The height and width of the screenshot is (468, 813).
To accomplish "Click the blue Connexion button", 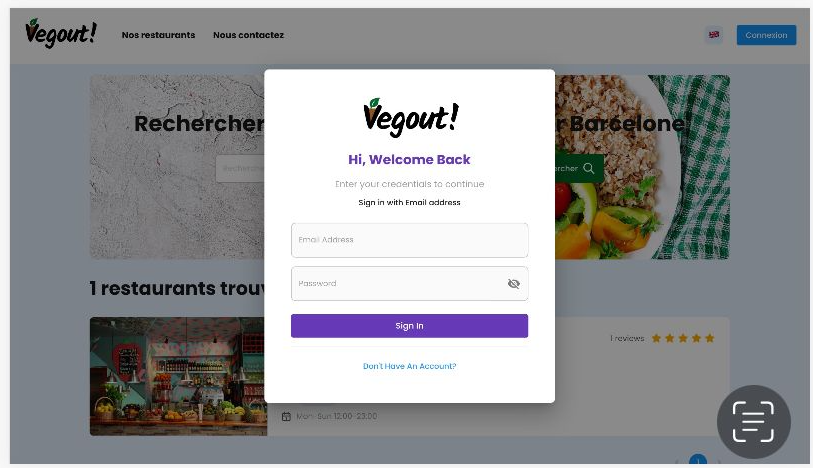I will coord(766,35).
